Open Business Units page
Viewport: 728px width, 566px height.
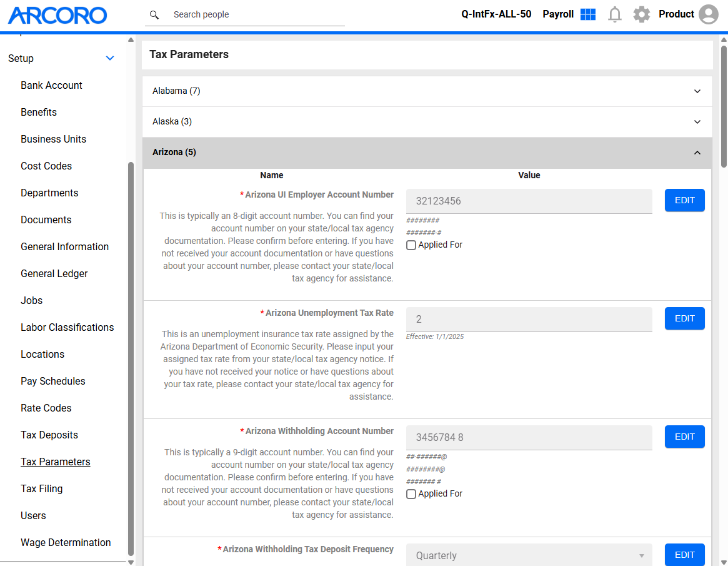click(x=53, y=139)
